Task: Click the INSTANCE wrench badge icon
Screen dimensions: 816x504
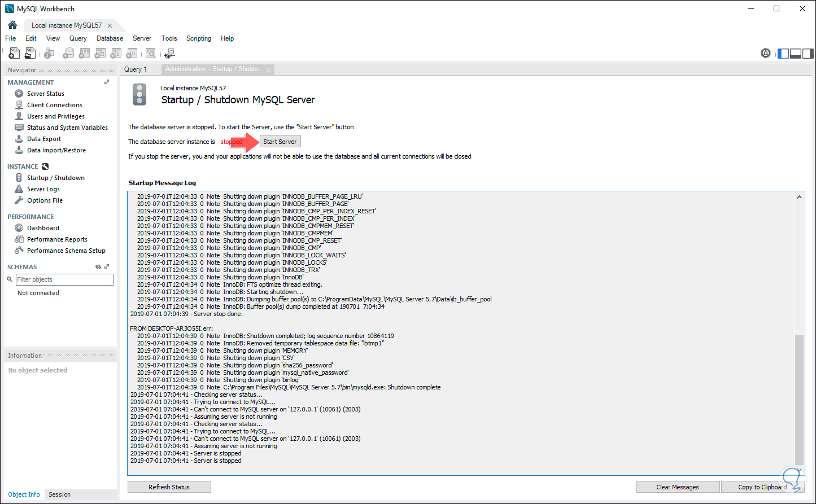Action: pos(45,166)
